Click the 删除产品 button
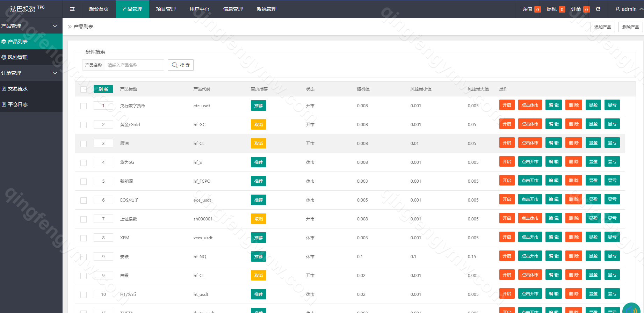 pyautogui.click(x=631, y=27)
